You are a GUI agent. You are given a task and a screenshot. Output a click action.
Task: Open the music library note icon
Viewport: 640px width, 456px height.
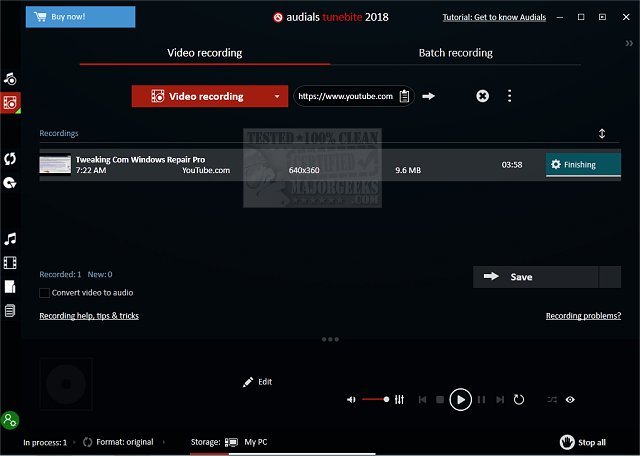click(x=10, y=239)
